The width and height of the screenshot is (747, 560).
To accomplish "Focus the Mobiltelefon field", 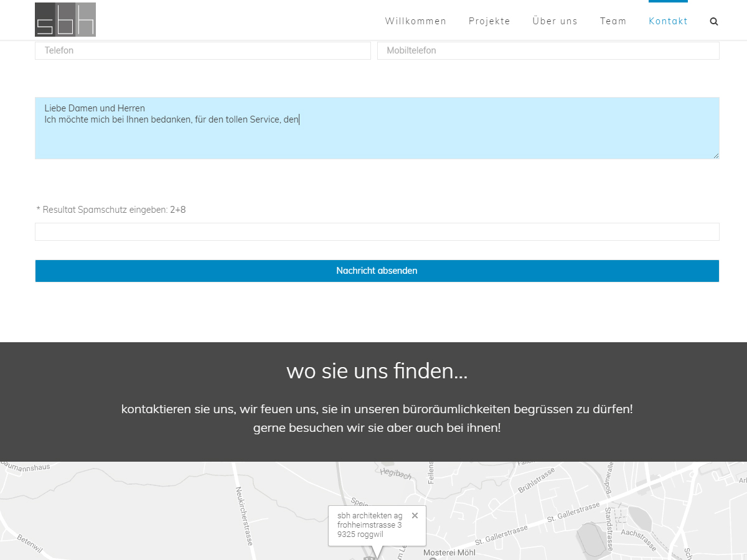I will 548,50.
